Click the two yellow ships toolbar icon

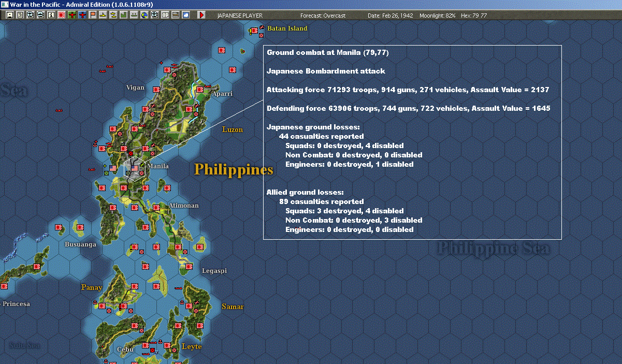tap(113, 15)
